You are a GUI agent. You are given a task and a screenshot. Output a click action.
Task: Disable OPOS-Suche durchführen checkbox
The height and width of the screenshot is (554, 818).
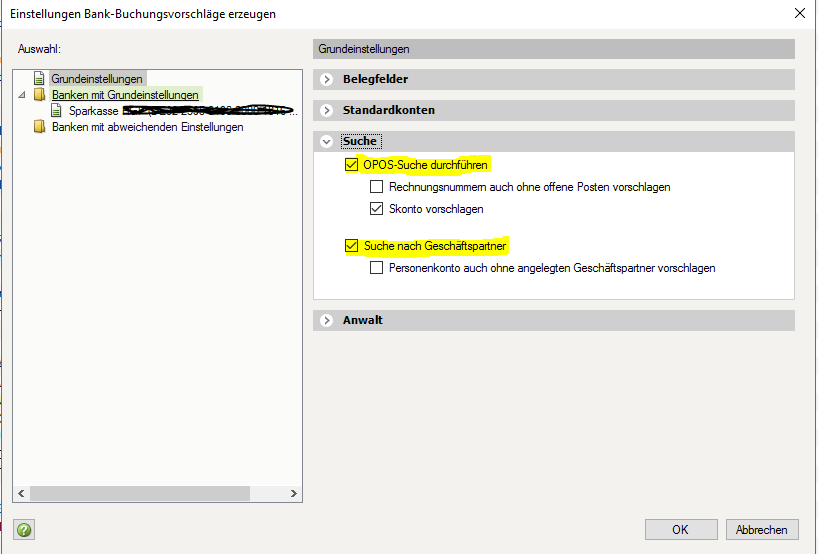[351, 165]
